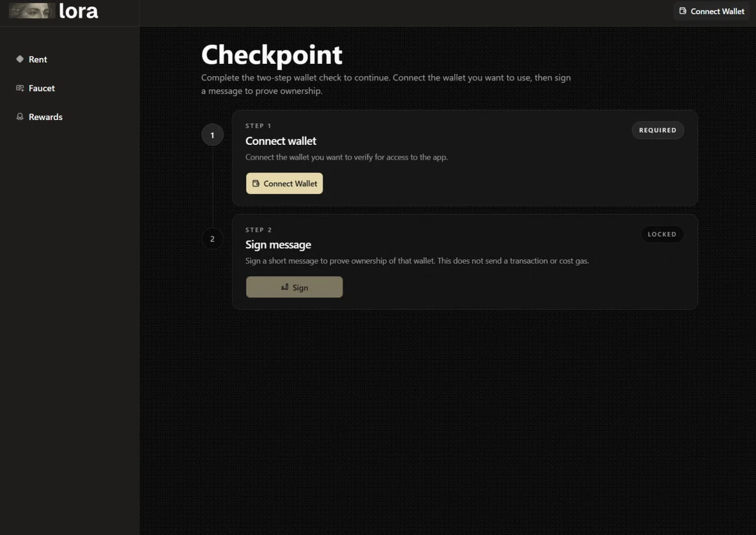756x535 pixels.
Task: Click the REQUIRED badge
Action: (x=658, y=130)
